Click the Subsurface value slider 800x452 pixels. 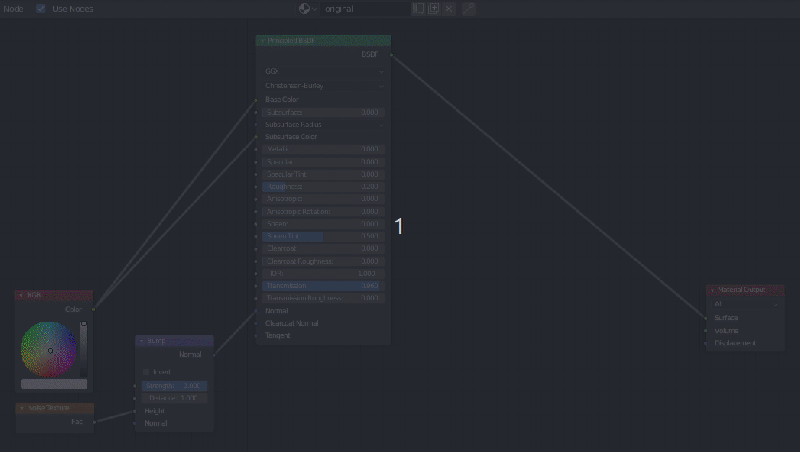click(x=323, y=112)
